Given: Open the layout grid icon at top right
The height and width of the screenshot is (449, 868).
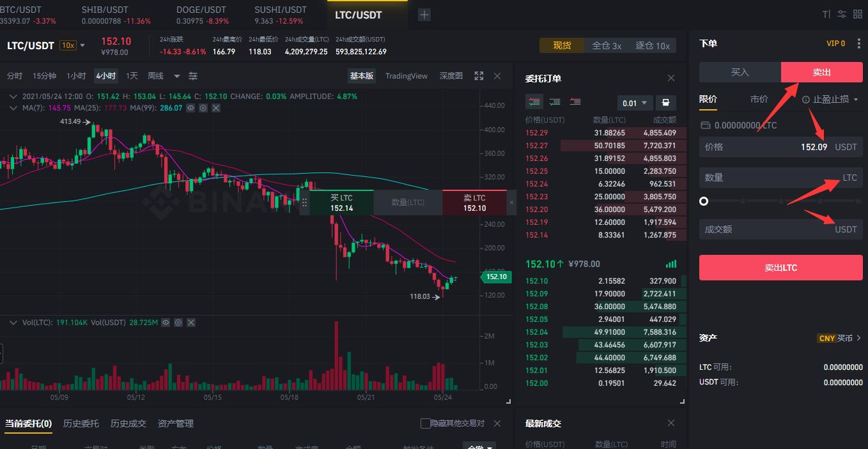Looking at the screenshot, I should pyautogui.click(x=857, y=14).
